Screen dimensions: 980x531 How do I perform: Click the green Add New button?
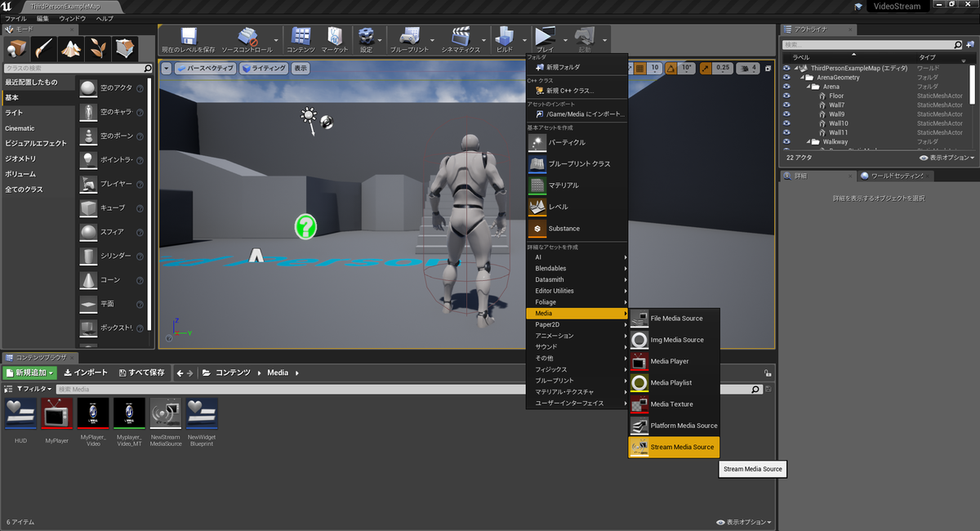tap(30, 373)
